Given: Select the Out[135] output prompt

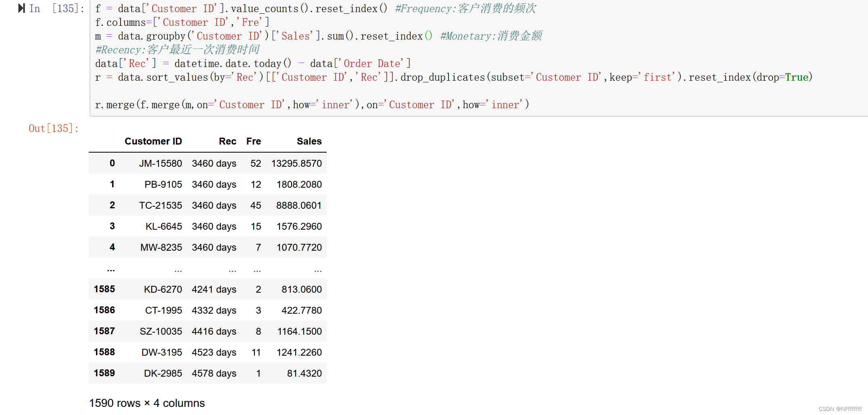Looking at the screenshot, I should (54, 128).
